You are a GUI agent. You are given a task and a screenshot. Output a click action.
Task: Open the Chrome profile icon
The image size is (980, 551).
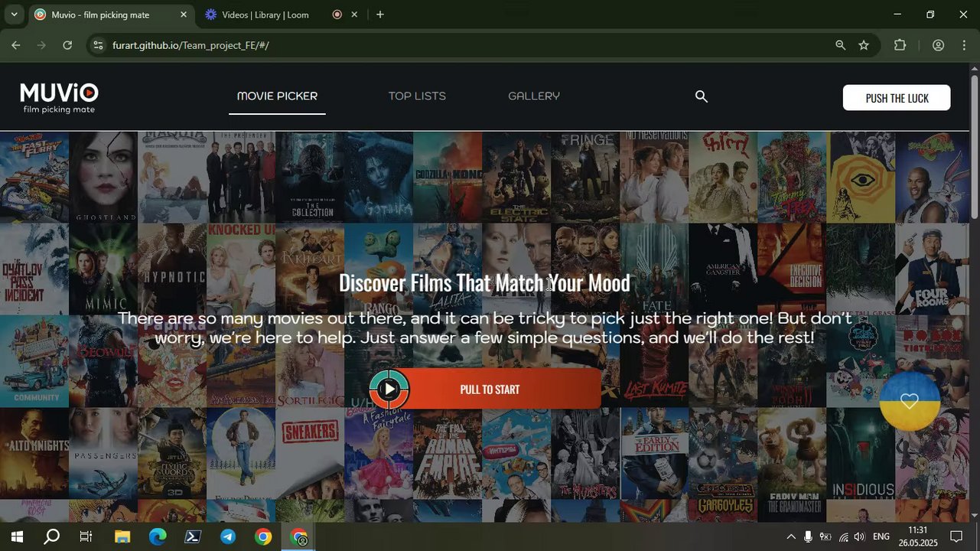(x=938, y=45)
